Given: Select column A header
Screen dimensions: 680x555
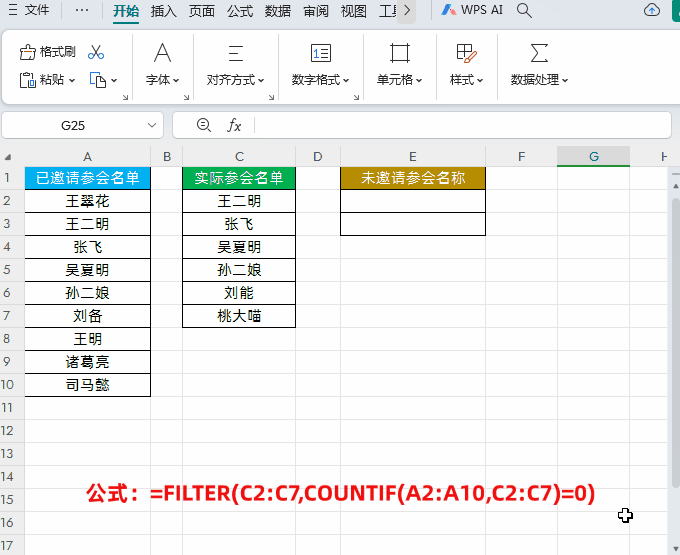Looking at the screenshot, I should pyautogui.click(x=88, y=157).
